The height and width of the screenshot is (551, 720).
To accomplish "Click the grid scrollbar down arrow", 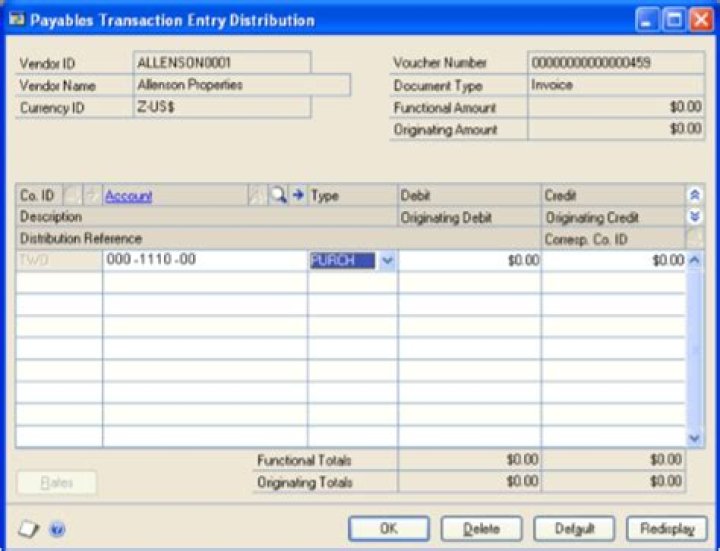I will 696,437.
